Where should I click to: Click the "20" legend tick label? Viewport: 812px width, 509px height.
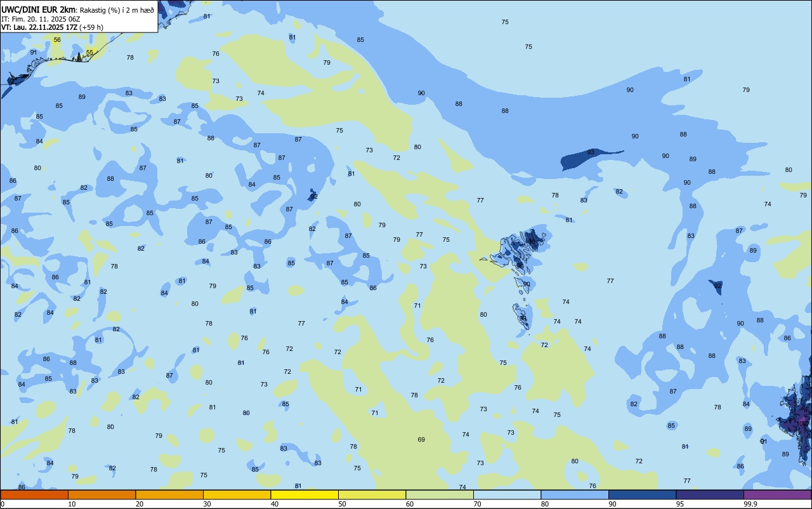click(140, 504)
